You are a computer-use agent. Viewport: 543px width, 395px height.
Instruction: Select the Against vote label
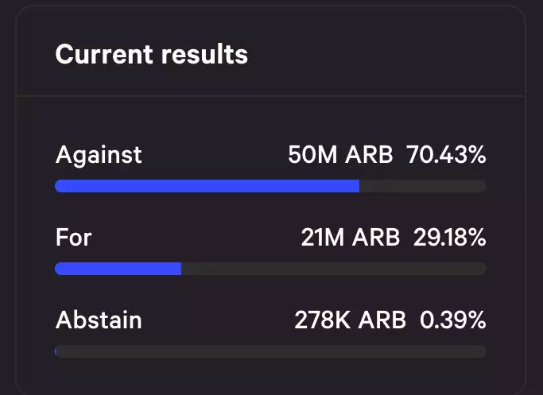(x=99, y=154)
